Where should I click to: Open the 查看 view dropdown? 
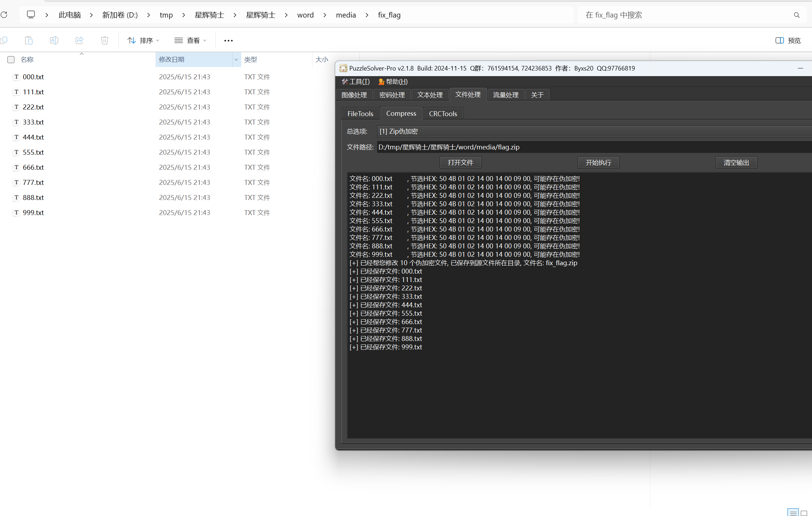191,41
